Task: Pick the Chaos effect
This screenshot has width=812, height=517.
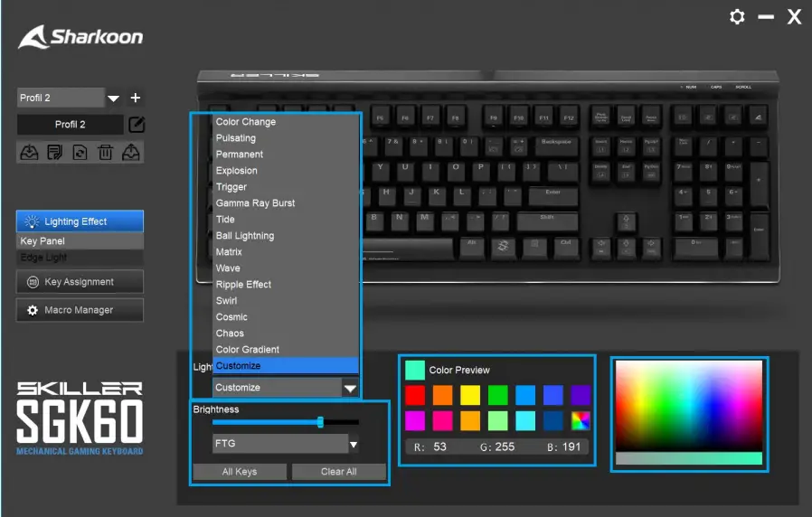Action: pos(230,334)
